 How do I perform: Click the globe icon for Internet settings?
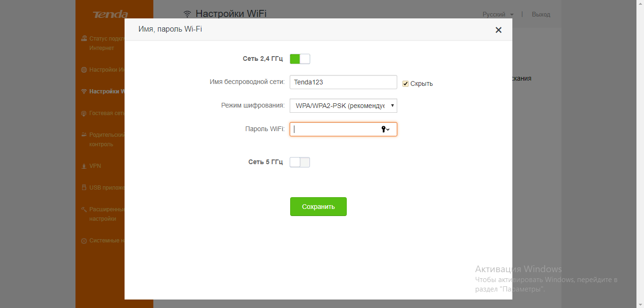(x=84, y=70)
